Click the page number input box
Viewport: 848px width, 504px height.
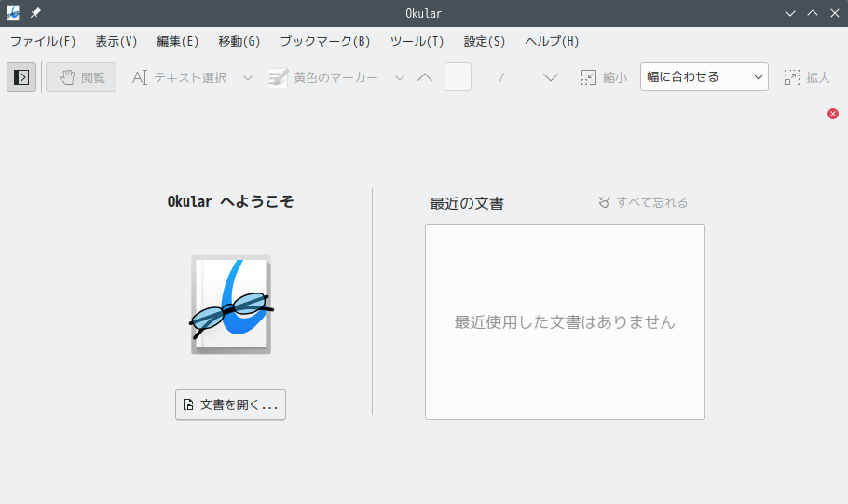[x=458, y=76]
